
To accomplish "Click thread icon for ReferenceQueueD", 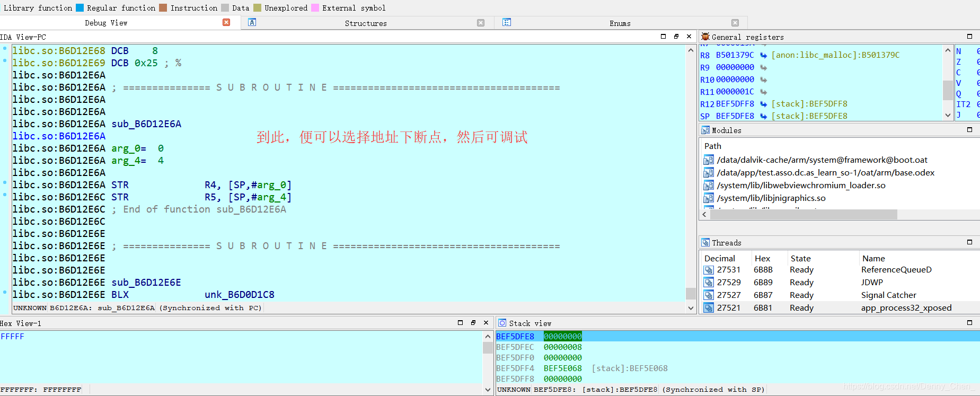I will (709, 270).
